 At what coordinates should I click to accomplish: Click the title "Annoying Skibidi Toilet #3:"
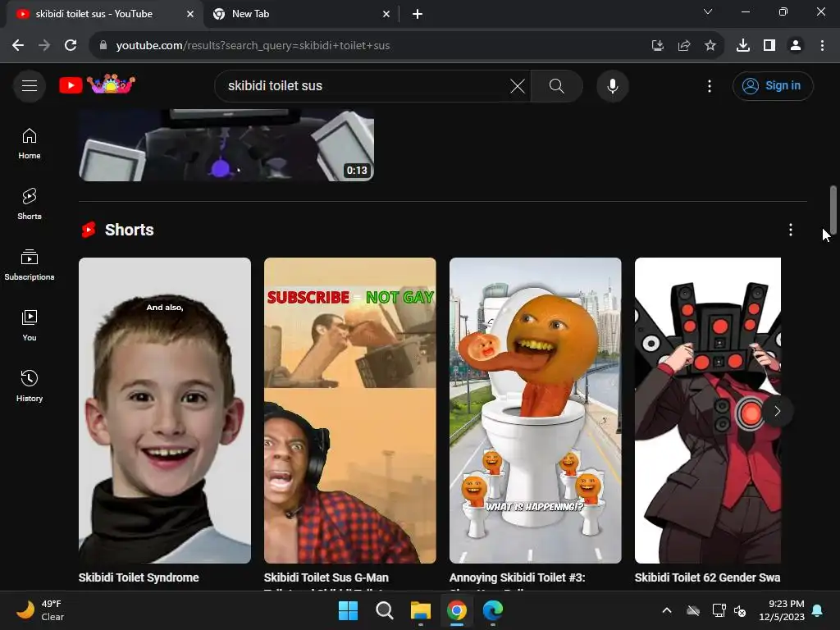(517, 577)
